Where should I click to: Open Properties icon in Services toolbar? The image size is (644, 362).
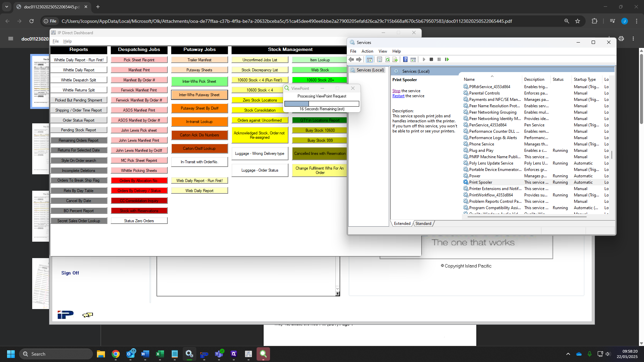379,59
